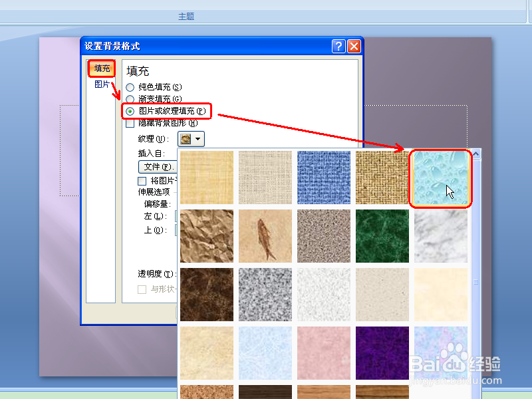Select the pink tissue texture swatch
Screen dimensions: 532x399
[x=323, y=353]
